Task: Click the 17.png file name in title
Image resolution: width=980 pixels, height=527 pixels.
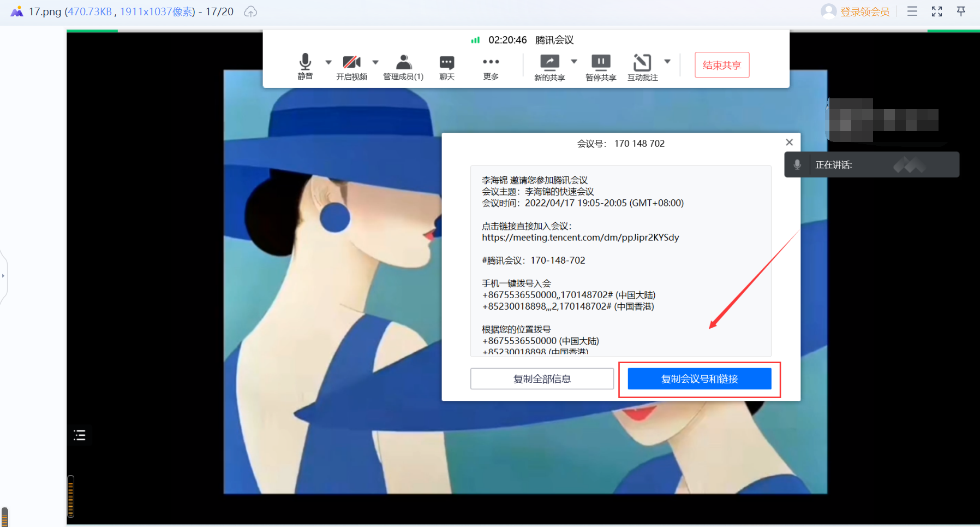Action: [x=45, y=11]
